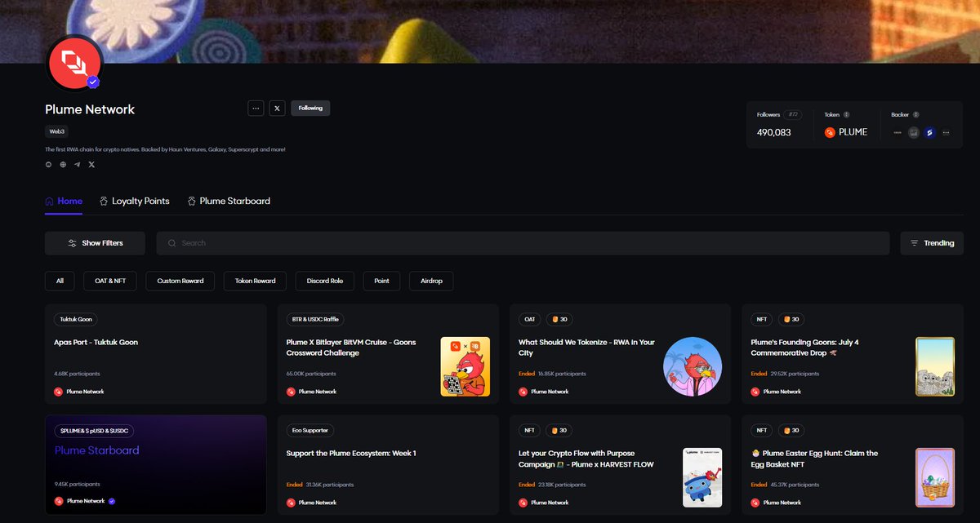Click the OAT tag on the Tokenize card
The height and width of the screenshot is (523, 980).
[530, 319]
